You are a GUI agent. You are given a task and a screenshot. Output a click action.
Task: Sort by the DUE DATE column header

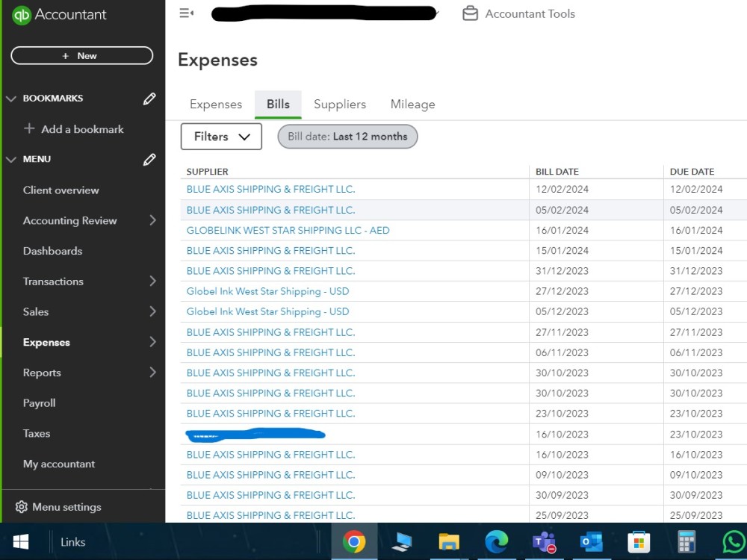click(692, 172)
